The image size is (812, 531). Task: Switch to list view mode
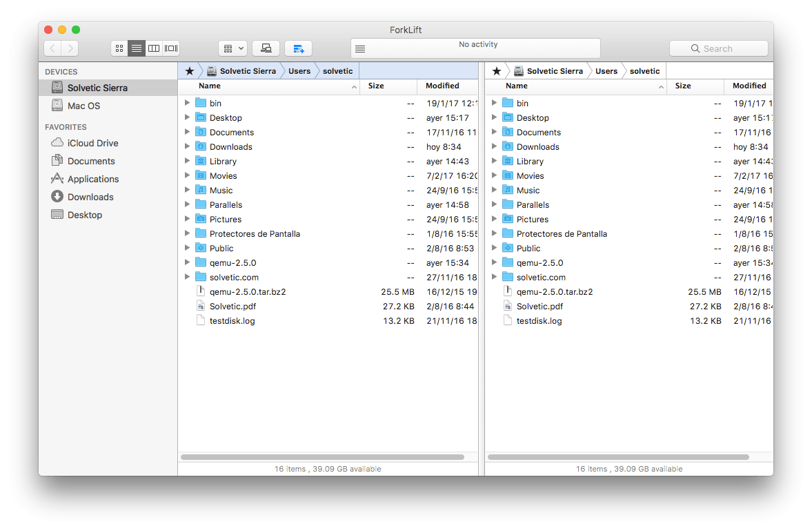pyautogui.click(x=136, y=48)
